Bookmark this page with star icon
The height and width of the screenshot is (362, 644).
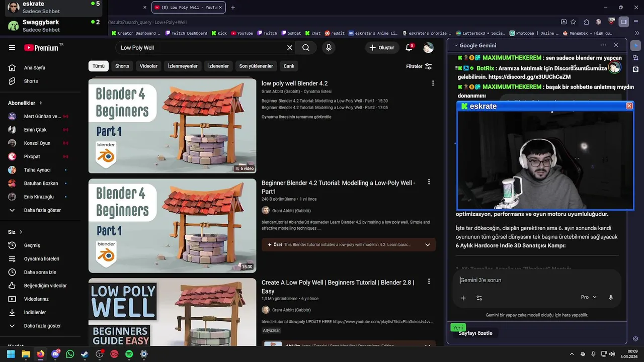pos(573,22)
